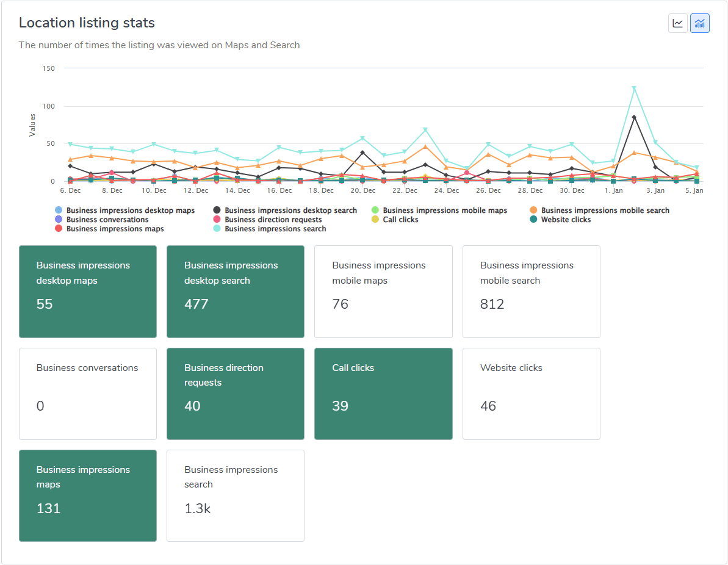
Task: Select the Business impressions maps card
Action: (88, 496)
